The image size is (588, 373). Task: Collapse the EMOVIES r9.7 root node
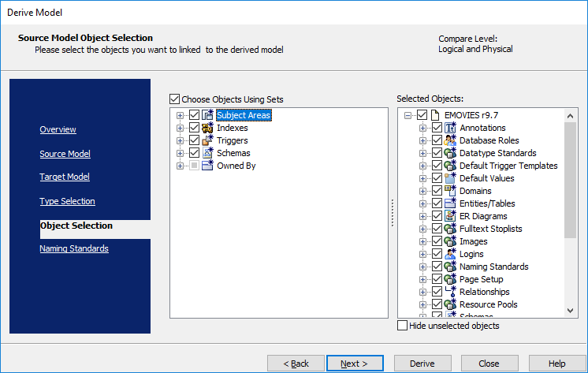pos(408,115)
